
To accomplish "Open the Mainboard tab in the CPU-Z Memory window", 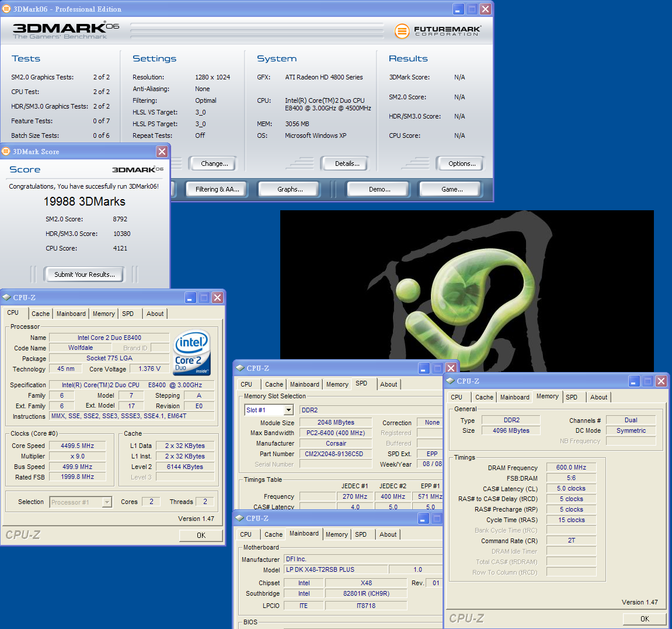I will (x=514, y=397).
